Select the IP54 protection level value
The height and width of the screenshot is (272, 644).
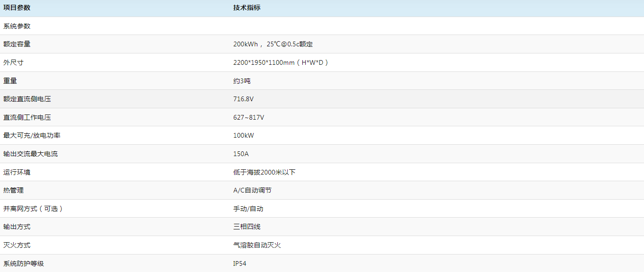coord(239,263)
